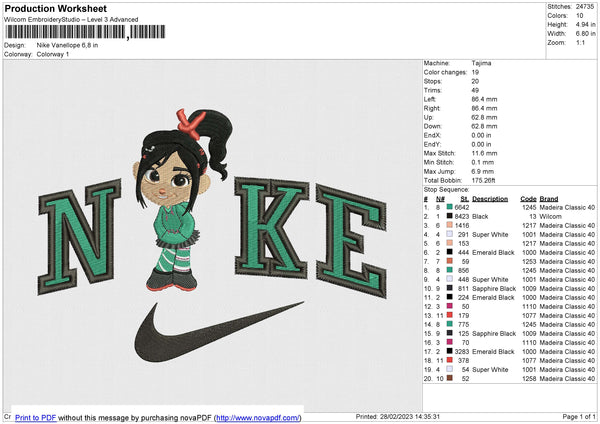
Task: Click the barcode under the worksheet title
Action: click(x=85, y=32)
